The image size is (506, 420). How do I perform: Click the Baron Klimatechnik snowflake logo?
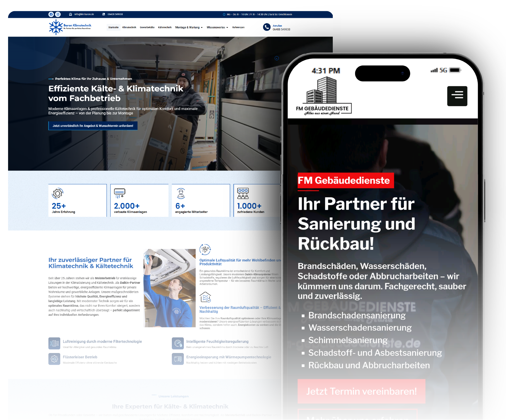[x=70, y=27]
